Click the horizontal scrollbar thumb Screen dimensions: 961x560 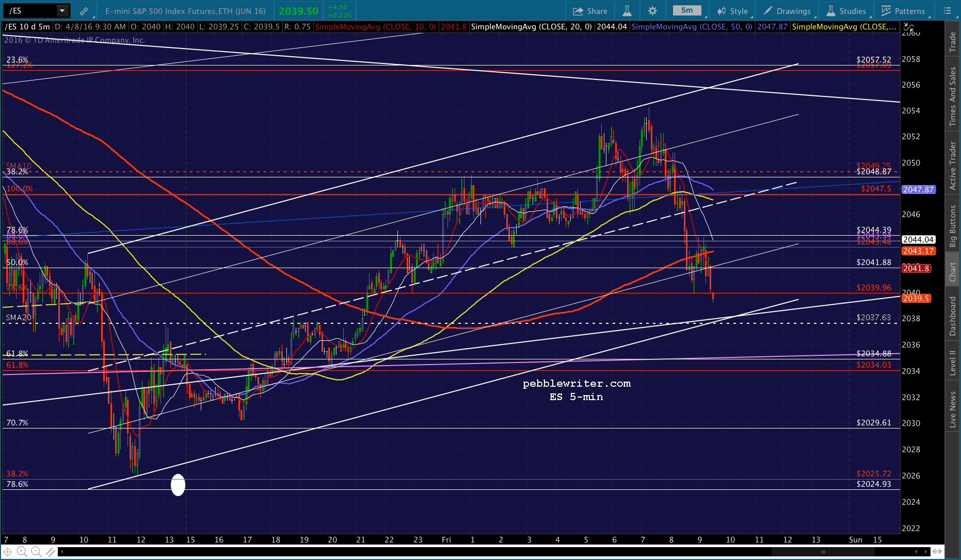pos(823,552)
